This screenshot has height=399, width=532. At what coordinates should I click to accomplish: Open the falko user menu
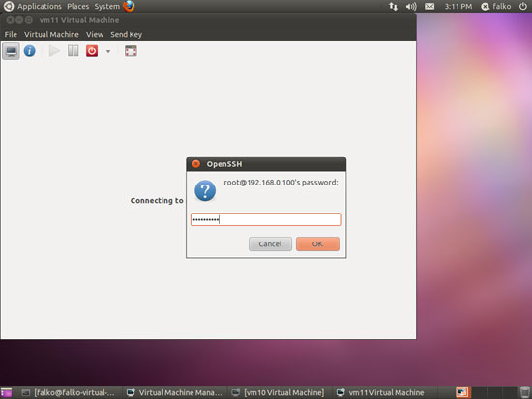pyautogui.click(x=496, y=6)
